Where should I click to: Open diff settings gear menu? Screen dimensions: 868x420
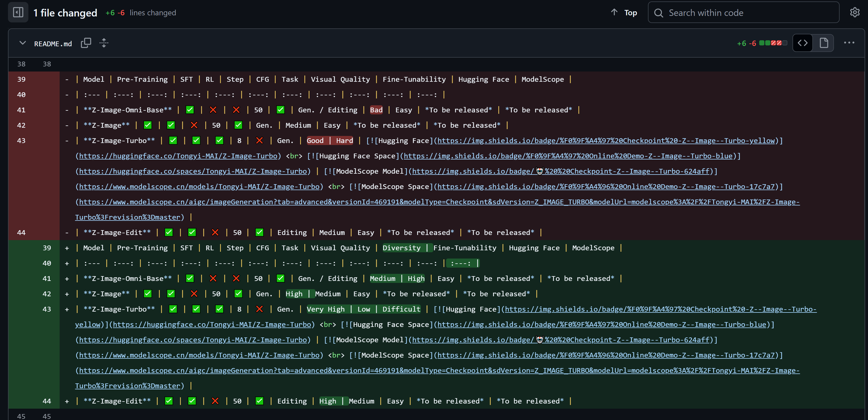855,12
